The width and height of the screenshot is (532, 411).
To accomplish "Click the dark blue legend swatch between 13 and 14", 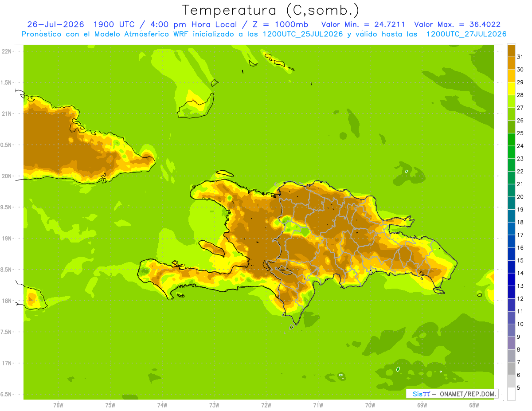I will click(511, 280).
